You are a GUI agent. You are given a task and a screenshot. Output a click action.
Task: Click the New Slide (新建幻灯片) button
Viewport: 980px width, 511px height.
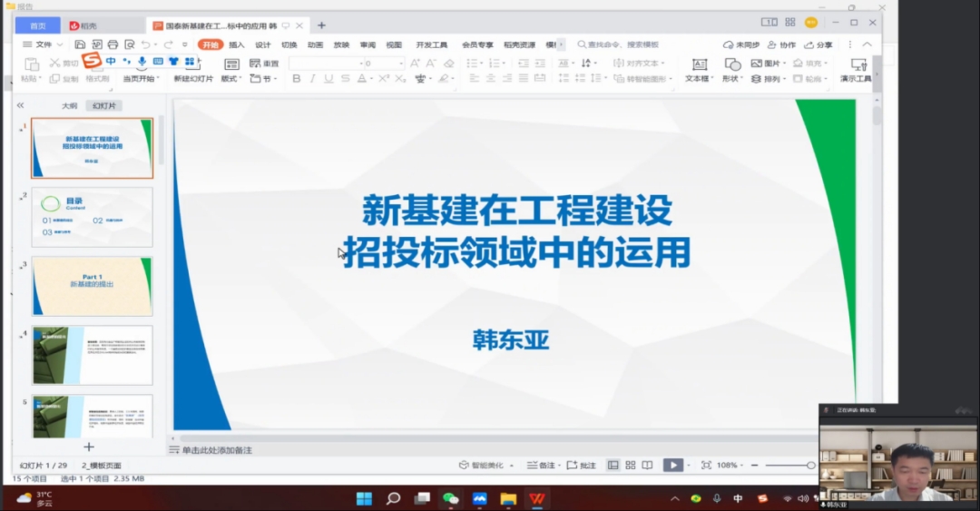(193, 79)
